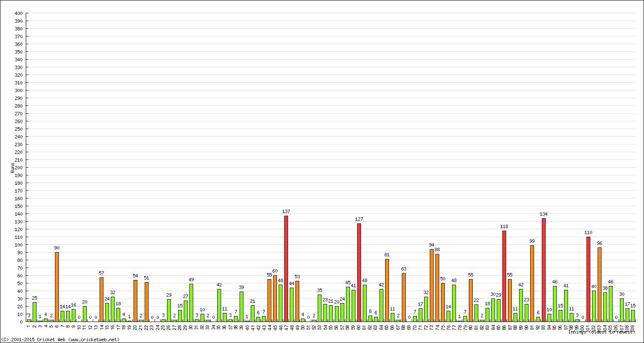Click the 'Innings (oldest to newest)' axis title
Screen dimensions: 644x343
(x=601, y=332)
